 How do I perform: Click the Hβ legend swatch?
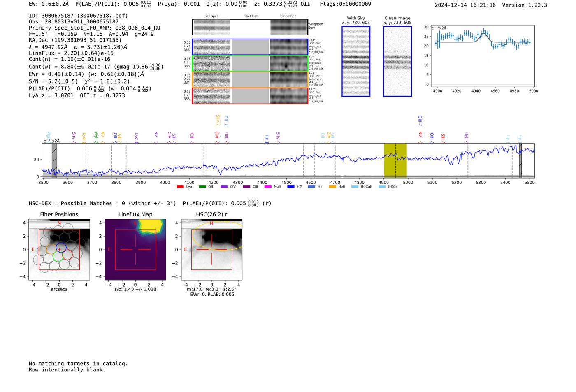(291, 186)
